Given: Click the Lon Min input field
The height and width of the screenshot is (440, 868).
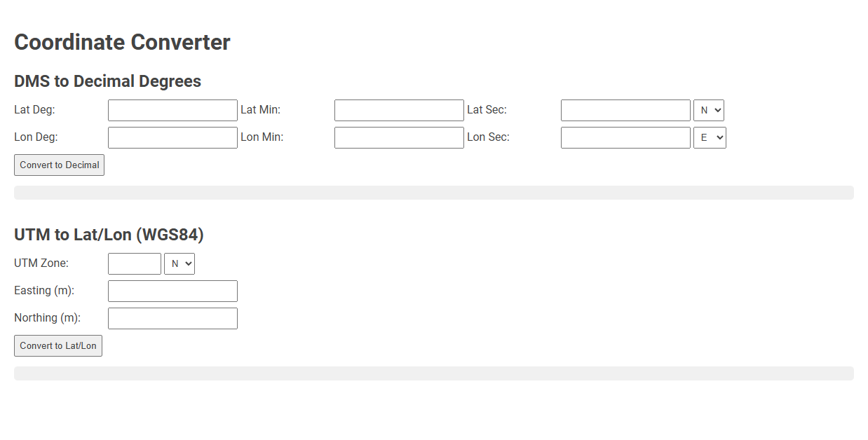Looking at the screenshot, I should [399, 137].
